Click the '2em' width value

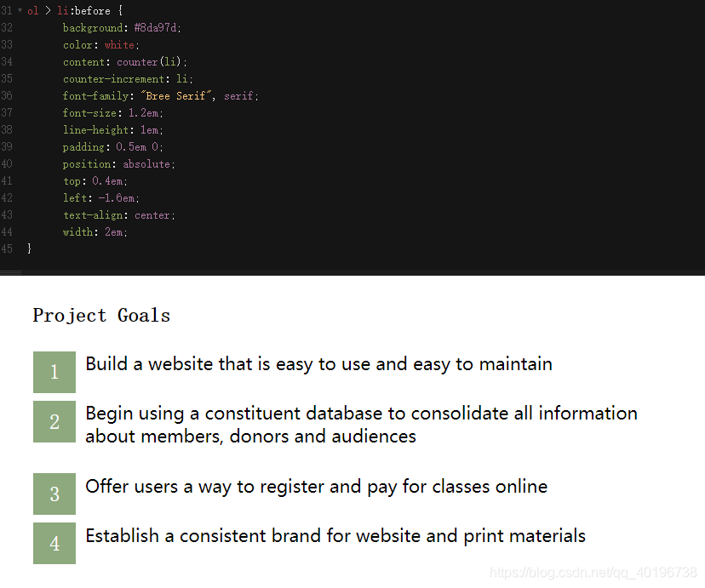(x=114, y=232)
